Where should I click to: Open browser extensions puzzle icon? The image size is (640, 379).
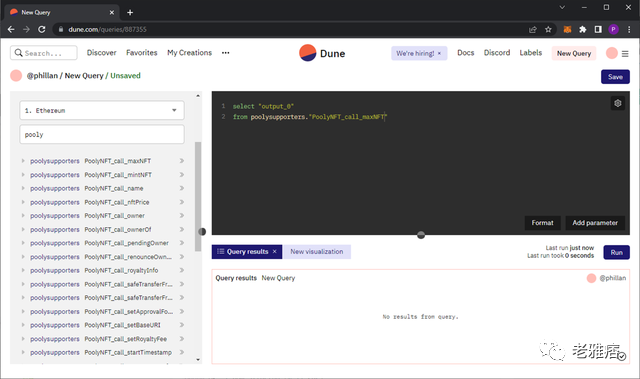click(x=582, y=29)
